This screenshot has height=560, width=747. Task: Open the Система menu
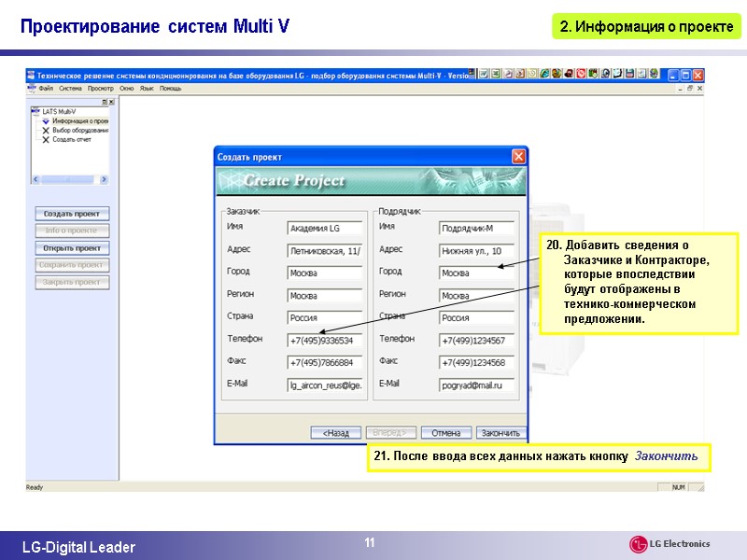(x=71, y=89)
